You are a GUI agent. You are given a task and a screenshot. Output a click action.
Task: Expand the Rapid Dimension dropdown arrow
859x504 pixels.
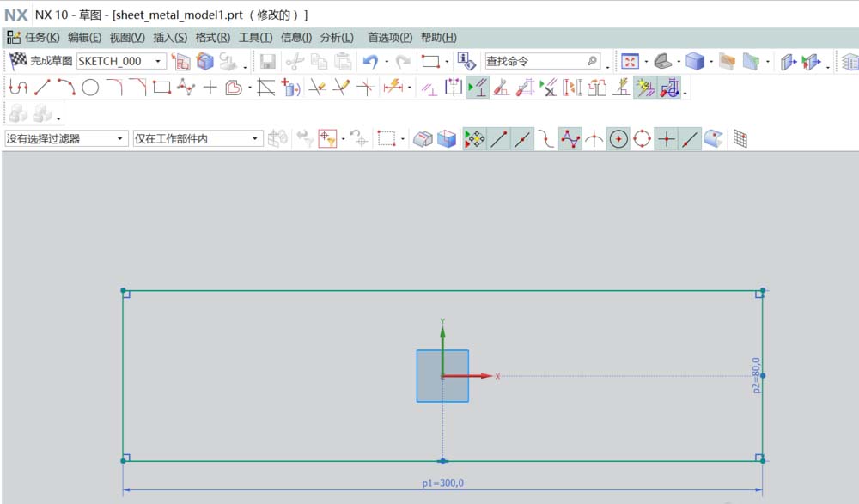pyautogui.click(x=409, y=88)
